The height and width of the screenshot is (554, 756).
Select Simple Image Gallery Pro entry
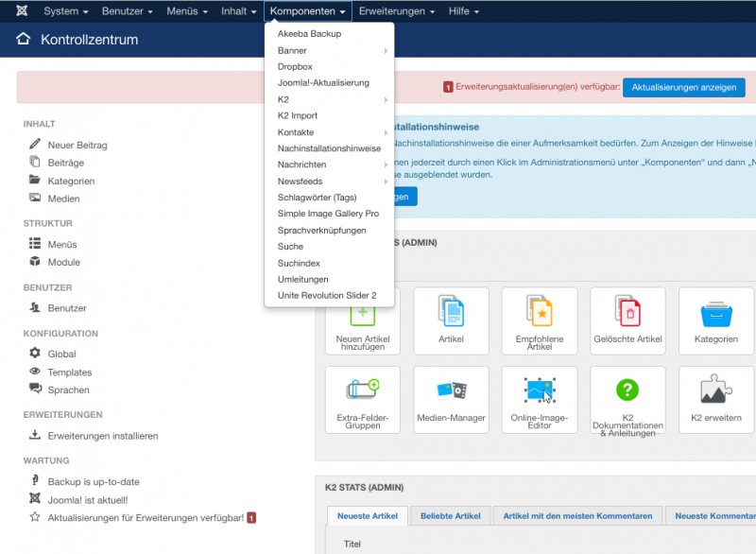pyautogui.click(x=329, y=214)
